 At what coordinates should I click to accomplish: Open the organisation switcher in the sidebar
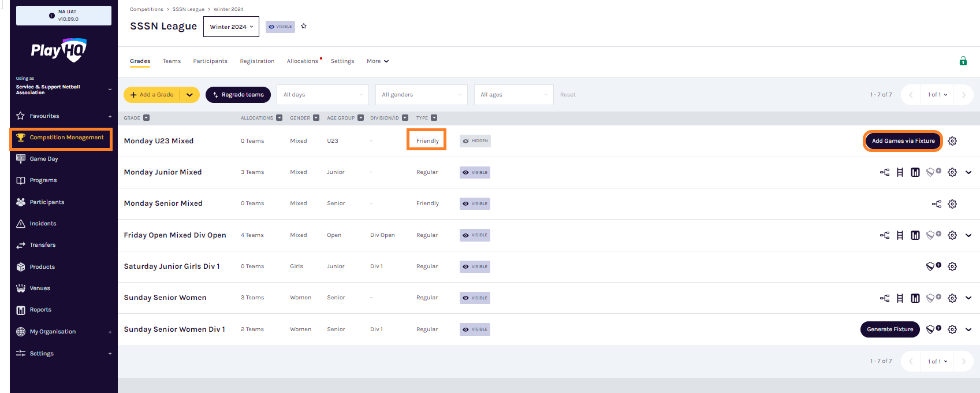pyautogui.click(x=64, y=90)
